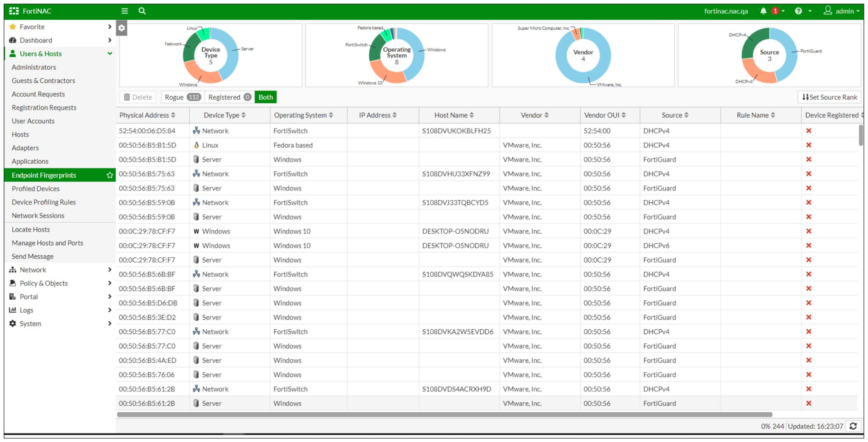Click the Server icon in 00:50:56:B5:D6:DB row
Screen dimensions: 868x442
pos(196,303)
